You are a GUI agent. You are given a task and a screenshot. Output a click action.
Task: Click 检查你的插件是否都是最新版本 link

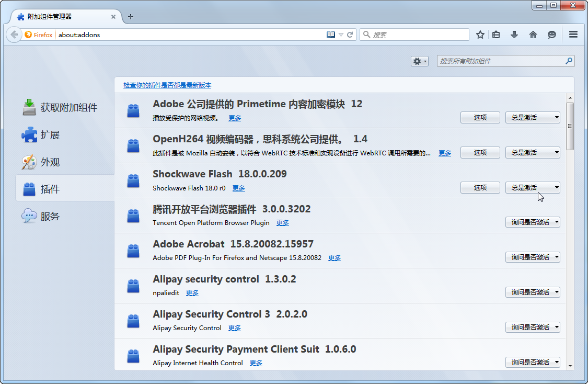167,85
